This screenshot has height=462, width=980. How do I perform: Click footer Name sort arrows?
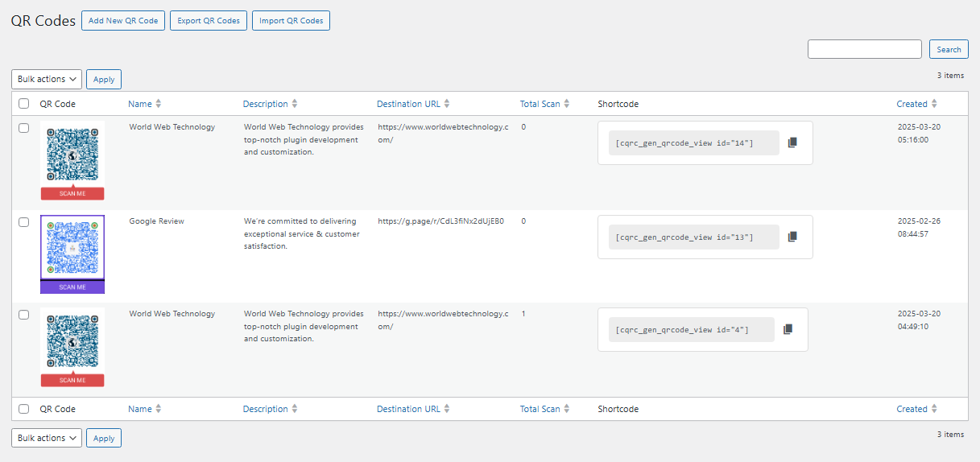click(x=159, y=409)
